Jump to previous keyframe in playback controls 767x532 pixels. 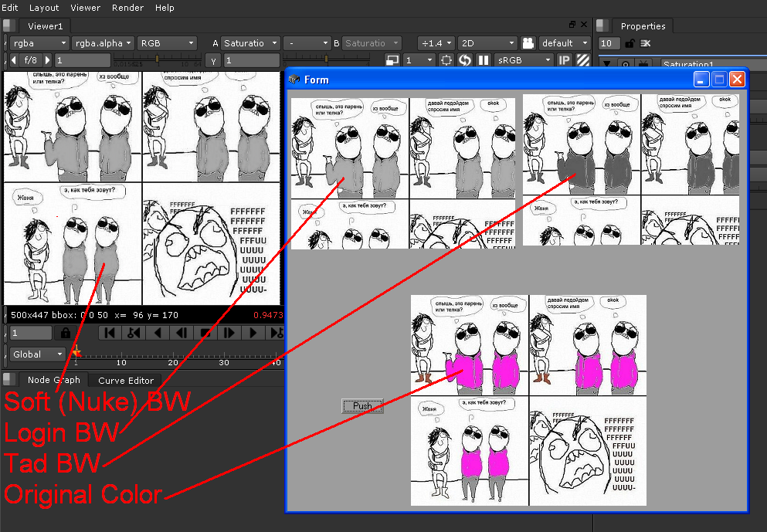(134, 333)
